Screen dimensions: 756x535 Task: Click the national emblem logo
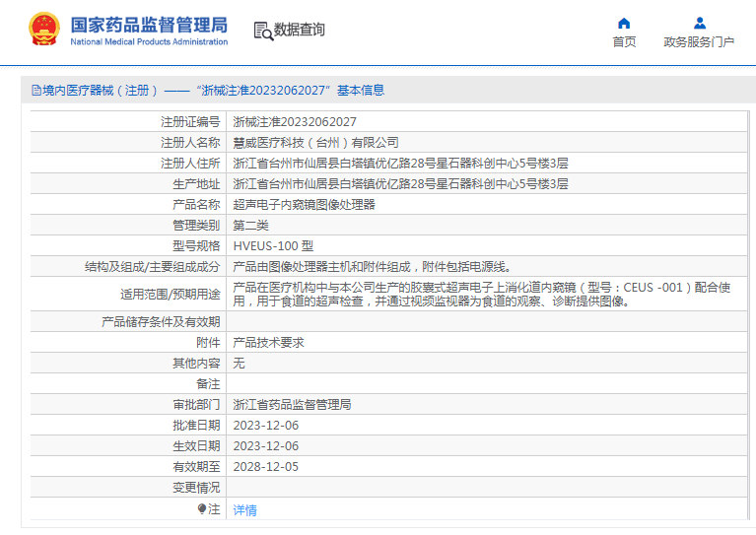(44, 30)
